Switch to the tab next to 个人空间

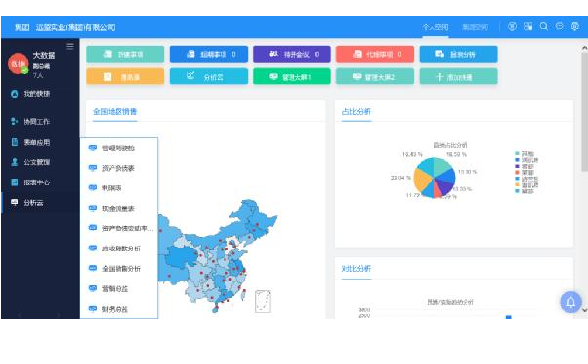474,27
